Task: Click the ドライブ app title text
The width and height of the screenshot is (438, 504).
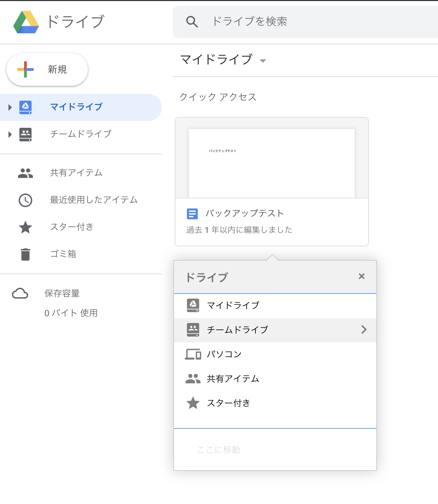Action: [76, 22]
